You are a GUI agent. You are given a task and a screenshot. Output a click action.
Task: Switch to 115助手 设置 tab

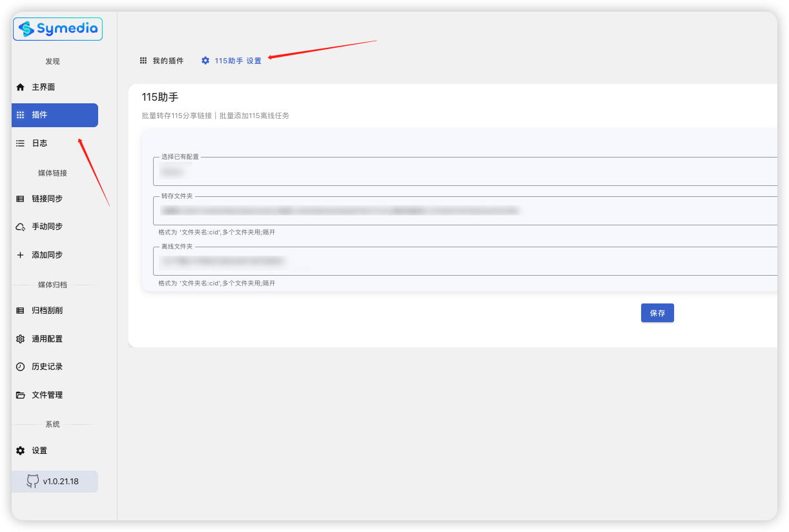(231, 61)
